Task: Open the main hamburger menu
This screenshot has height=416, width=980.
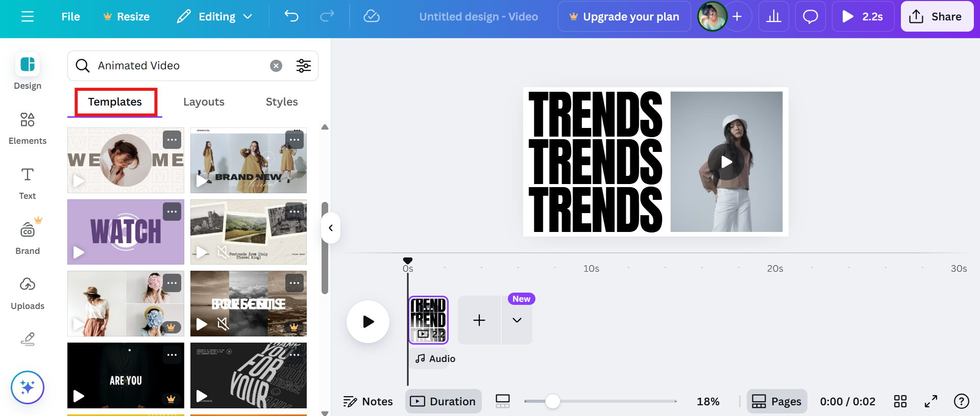Action: [28, 17]
